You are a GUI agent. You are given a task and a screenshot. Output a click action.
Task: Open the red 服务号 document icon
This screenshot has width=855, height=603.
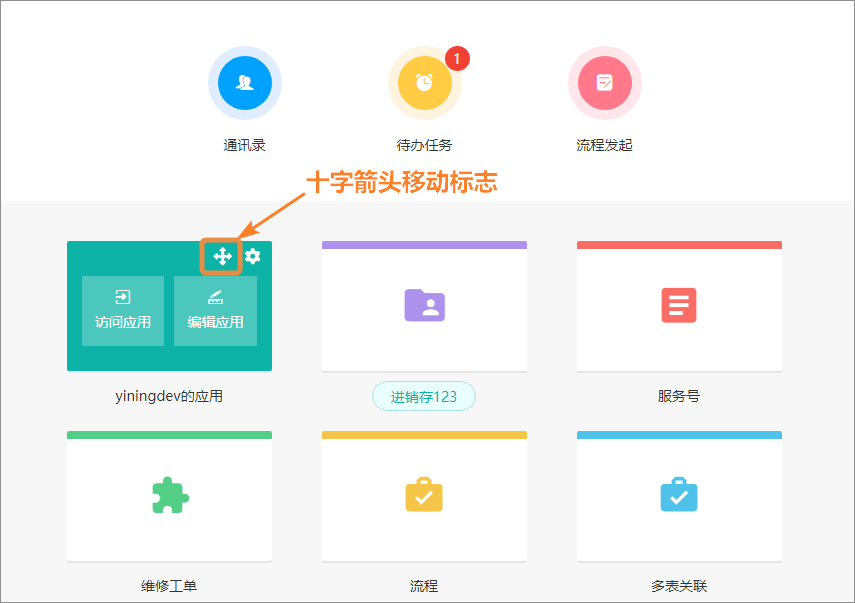coord(679,304)
